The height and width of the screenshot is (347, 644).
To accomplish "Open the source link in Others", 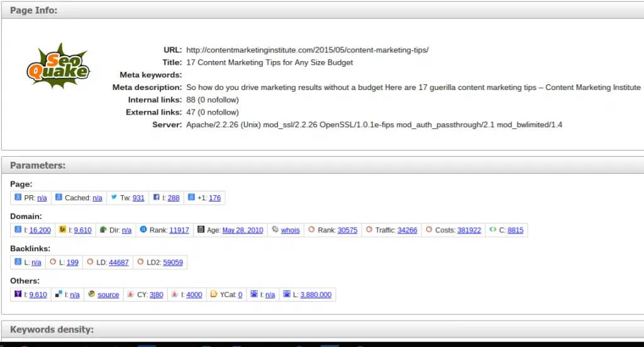I will pos(108,295).
